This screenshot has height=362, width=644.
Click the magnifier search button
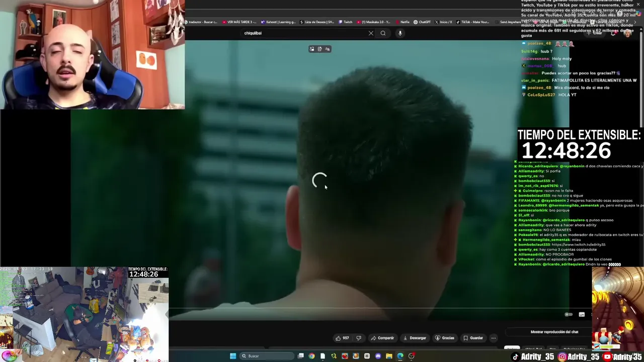pyautogui.click(x=383, y=33)
